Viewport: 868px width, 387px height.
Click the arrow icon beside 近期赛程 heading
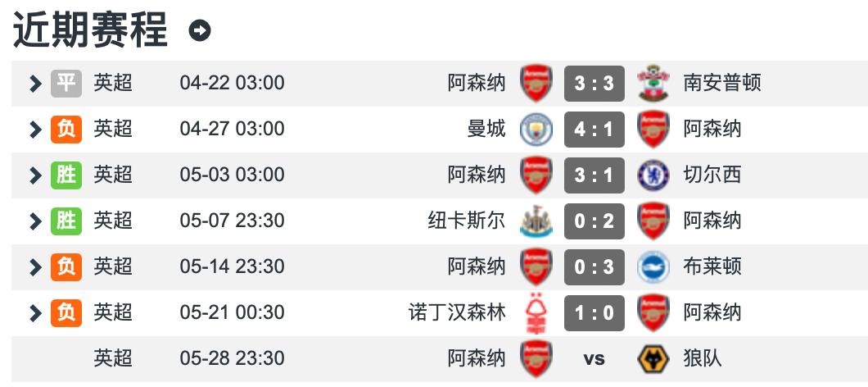click(200, 30)
